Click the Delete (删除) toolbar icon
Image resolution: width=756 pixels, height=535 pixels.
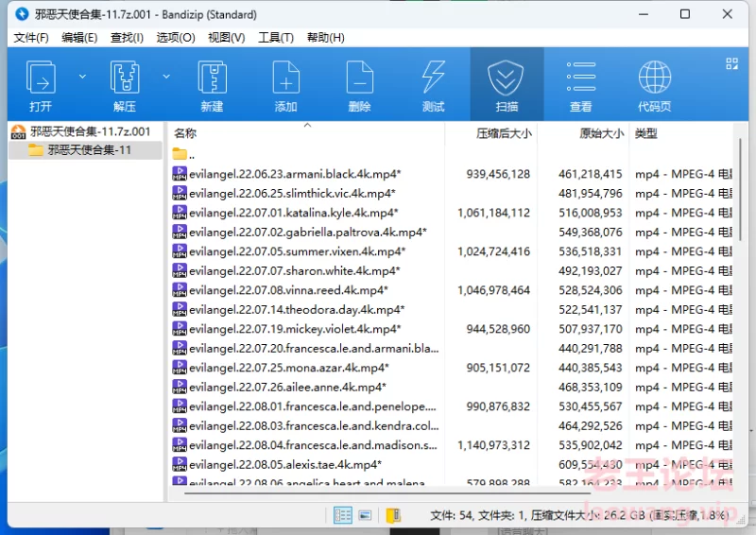(x=360, y=78)
